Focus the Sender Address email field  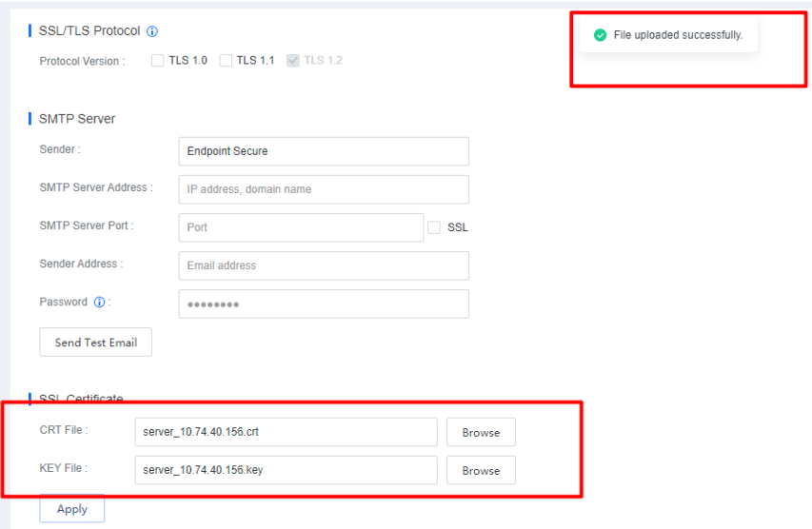tap(324, 265)
